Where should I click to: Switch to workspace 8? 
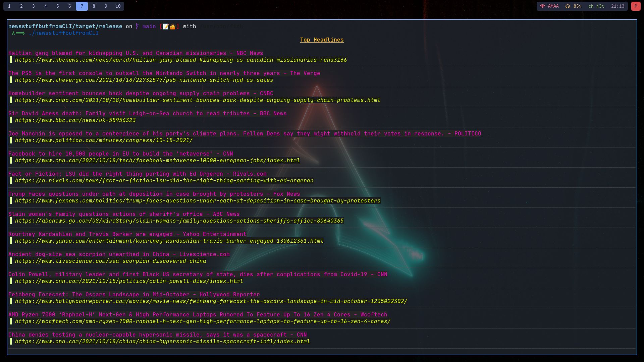click(x=94, y=6)
